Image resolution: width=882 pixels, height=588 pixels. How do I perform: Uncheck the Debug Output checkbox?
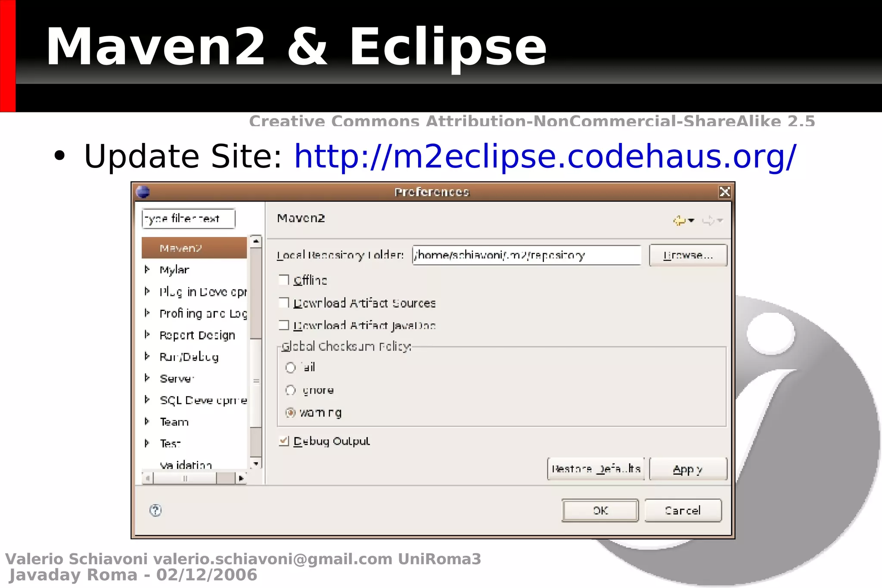pyautogui.click(x=284, y=441)
